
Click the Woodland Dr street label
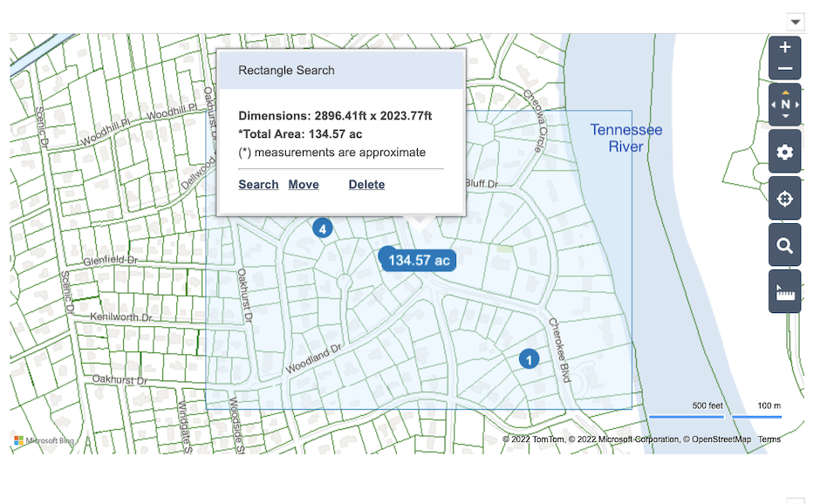point(316,358)
